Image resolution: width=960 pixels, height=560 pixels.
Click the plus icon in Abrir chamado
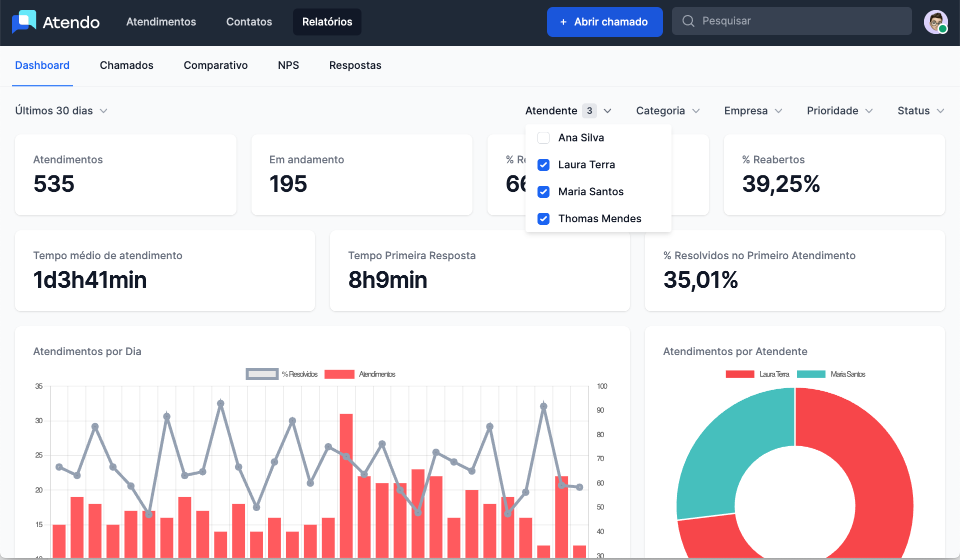tap(563, 22)
